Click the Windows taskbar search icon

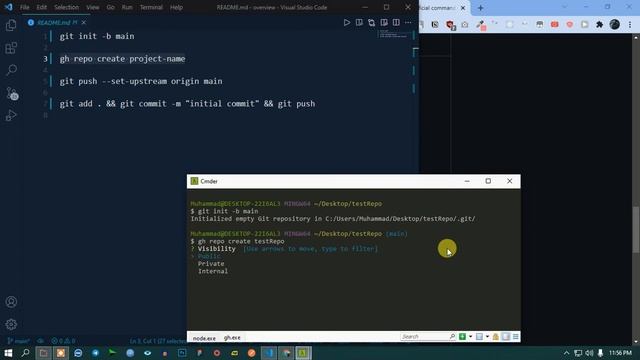[25, 353]
